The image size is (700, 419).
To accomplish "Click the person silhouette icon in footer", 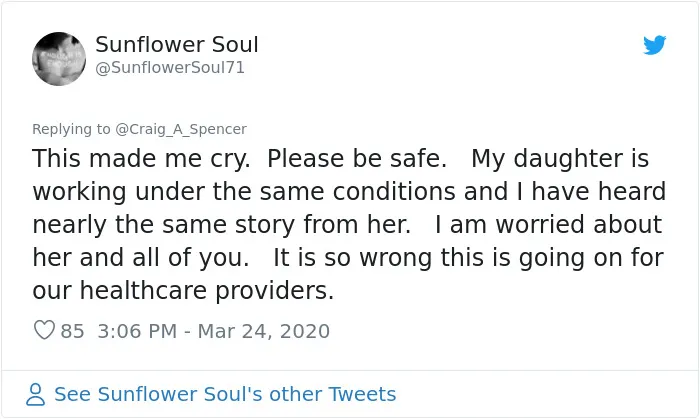I will point(36,394).
